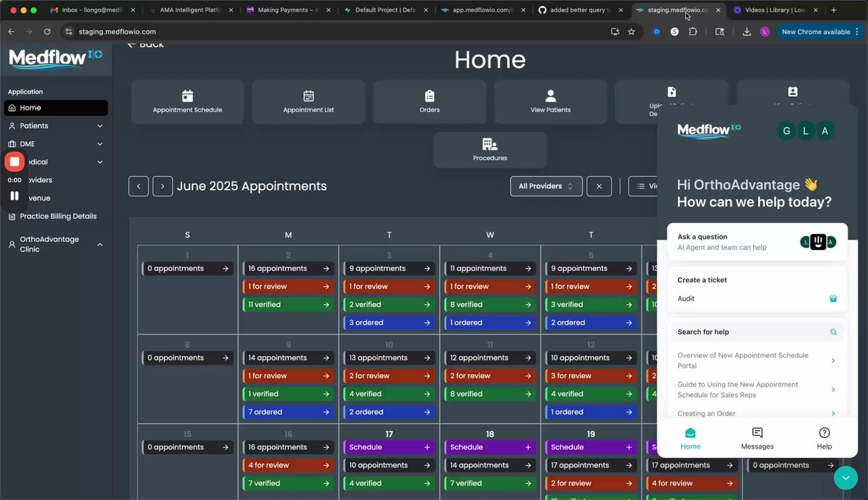Add a Schedule on June 19
868x500 pixels.
[591, 447]
